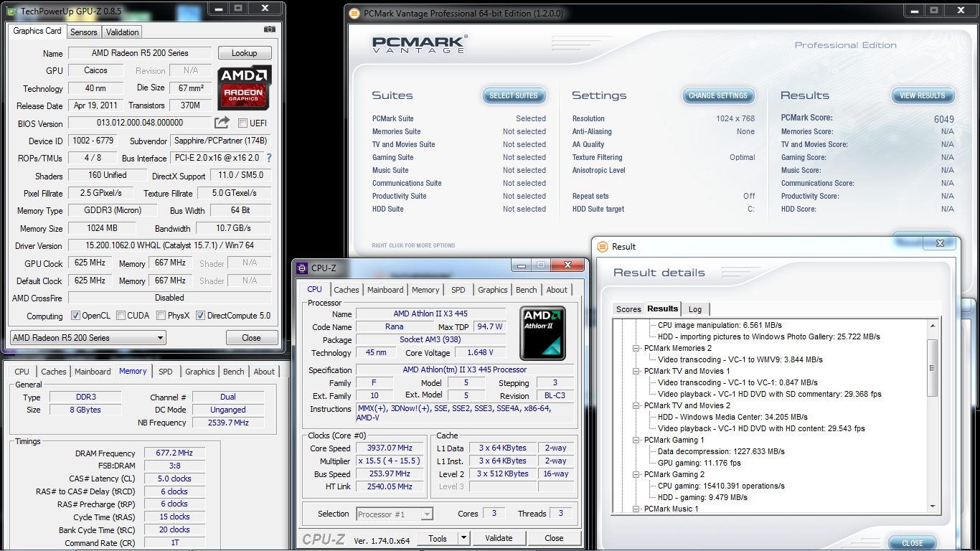Open the Mainboard tab in the front CPU-Z window
This screenshot has width=980, height=551.
click(385, 290)
